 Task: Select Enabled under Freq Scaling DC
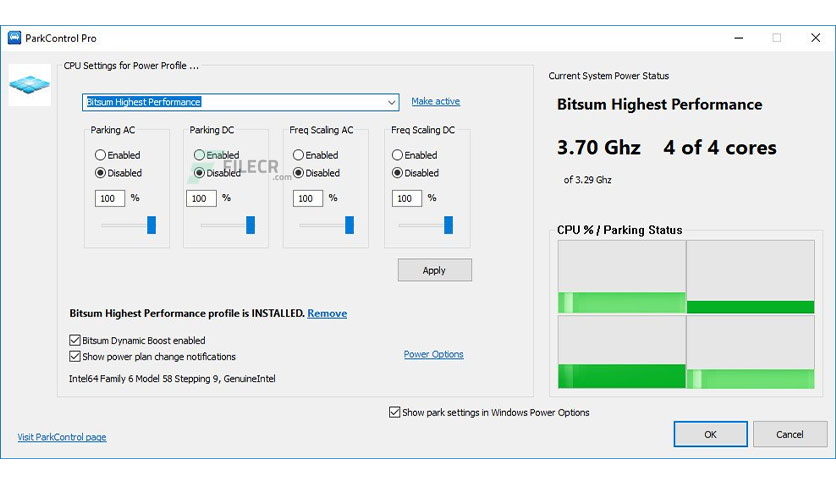[397, 155]
